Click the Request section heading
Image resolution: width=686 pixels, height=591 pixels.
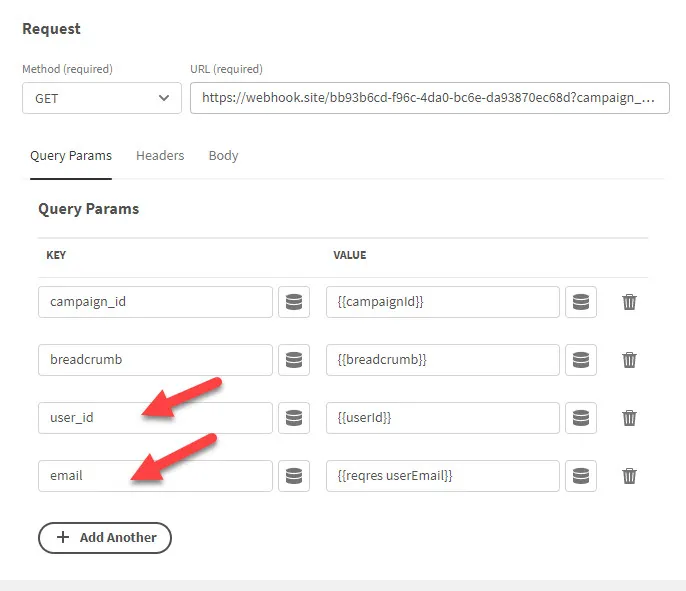pos(51,29)
